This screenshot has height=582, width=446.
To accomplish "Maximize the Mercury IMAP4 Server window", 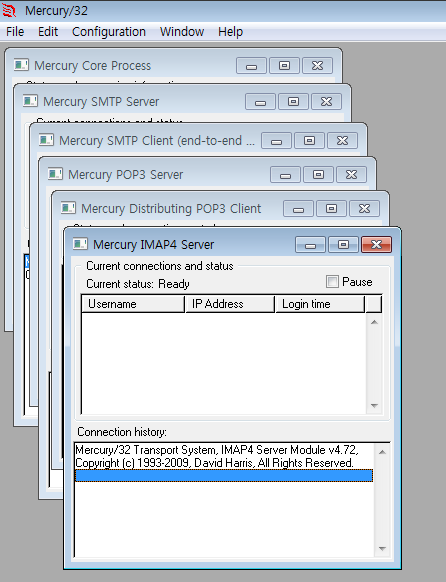I will tap(343, 245).
